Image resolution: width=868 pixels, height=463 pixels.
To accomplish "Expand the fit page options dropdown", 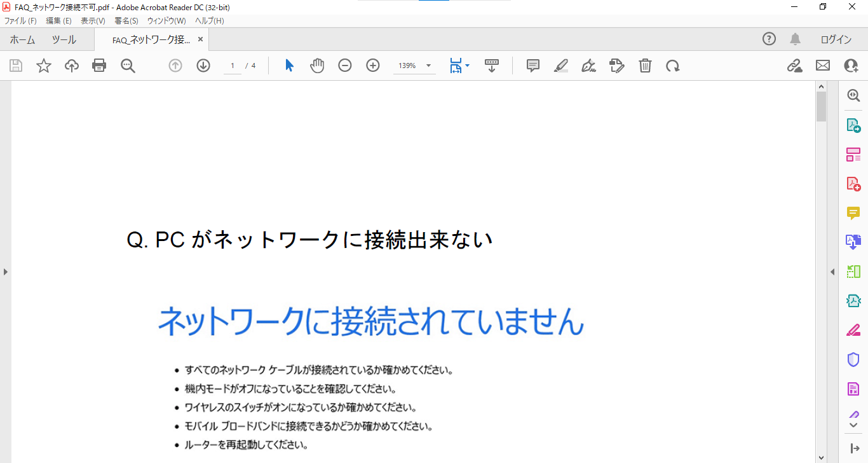I will 468,66.
